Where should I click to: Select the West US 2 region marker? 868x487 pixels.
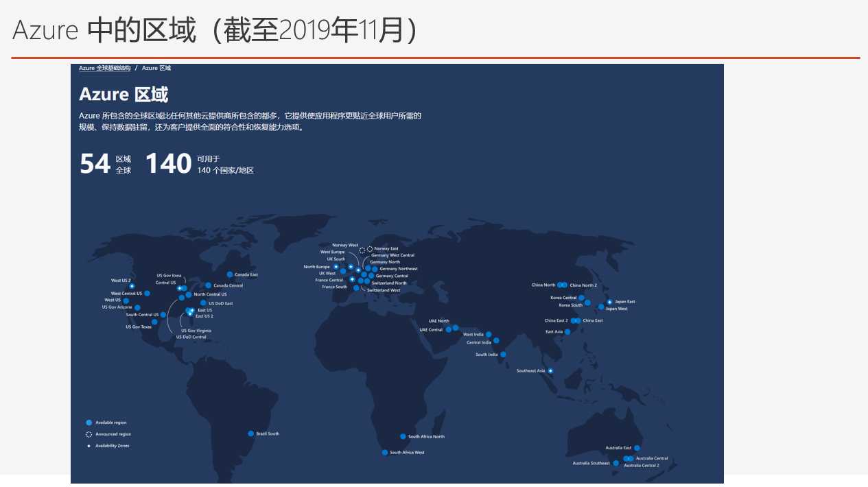coord(132,286)
